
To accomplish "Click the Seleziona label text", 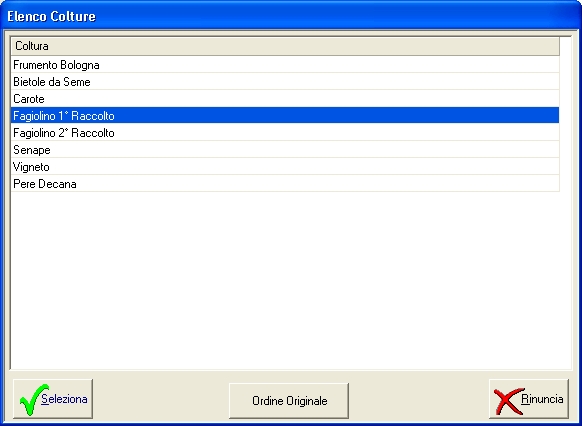I will (64, 399).
